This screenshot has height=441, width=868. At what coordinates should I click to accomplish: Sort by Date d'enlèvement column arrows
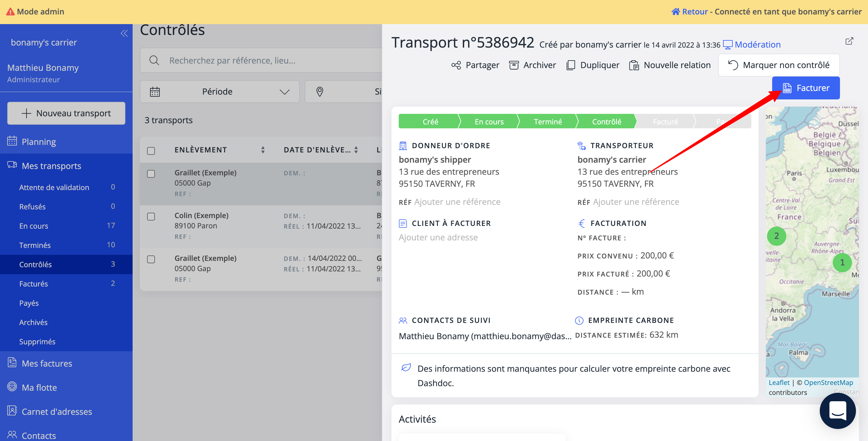(x=356, y=150)
